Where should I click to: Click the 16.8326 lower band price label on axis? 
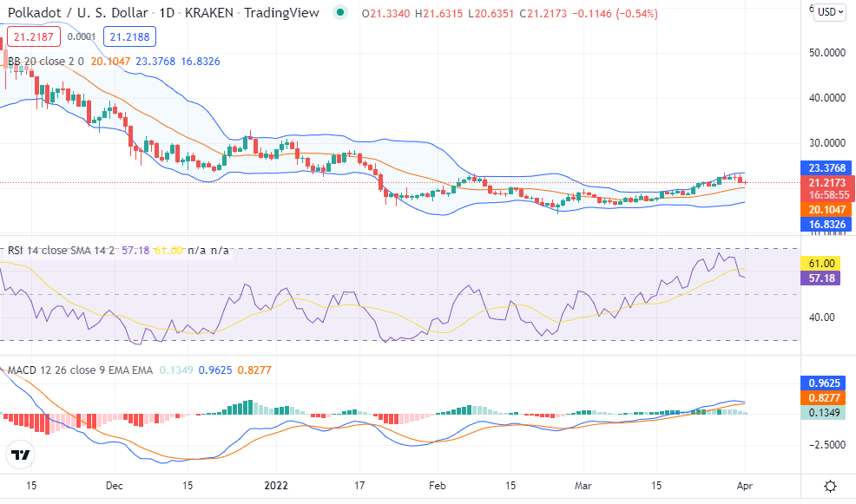(827, 224)
